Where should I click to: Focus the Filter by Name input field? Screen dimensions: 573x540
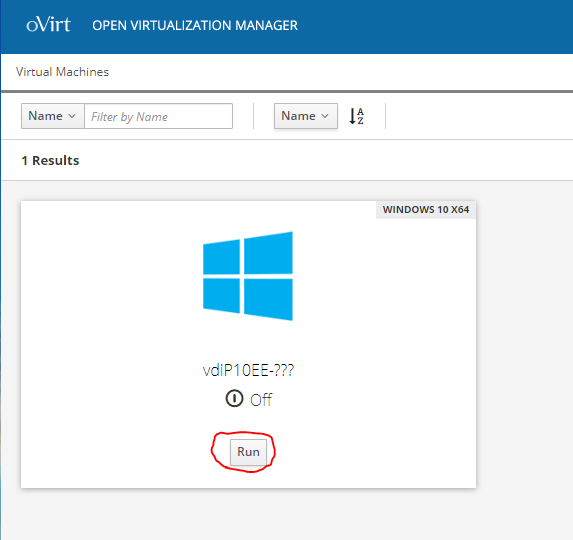[x=158, y=116]
